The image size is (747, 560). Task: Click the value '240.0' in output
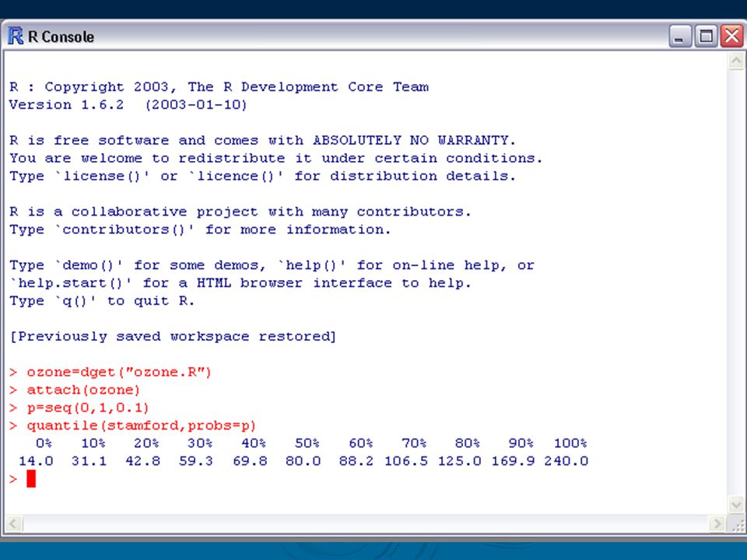pos(566,461)
